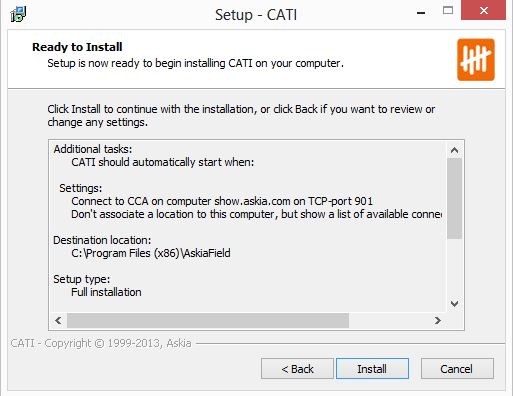Click the horizontal scrollbar thumb in summary

pos(208,320)
